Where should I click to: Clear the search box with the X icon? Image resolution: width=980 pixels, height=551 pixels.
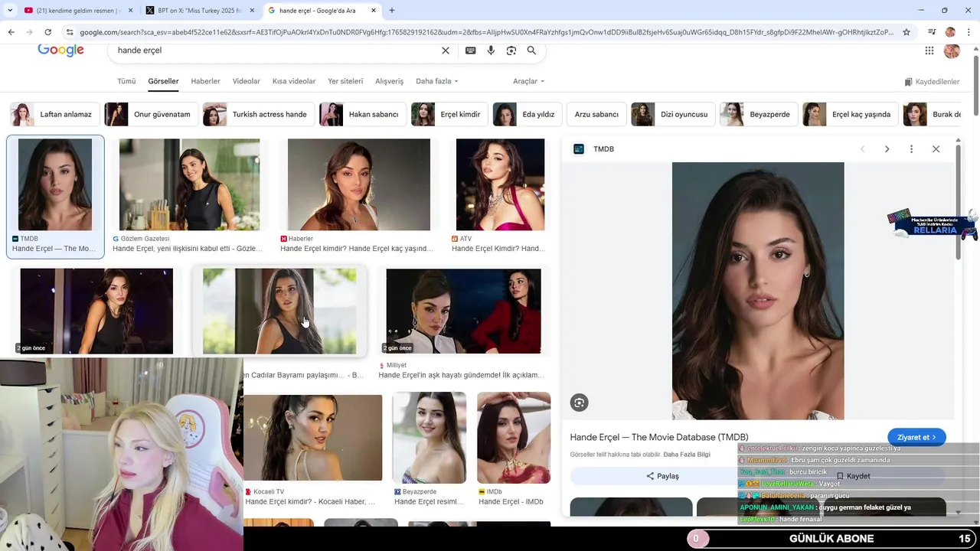click(x=446, y=51)
